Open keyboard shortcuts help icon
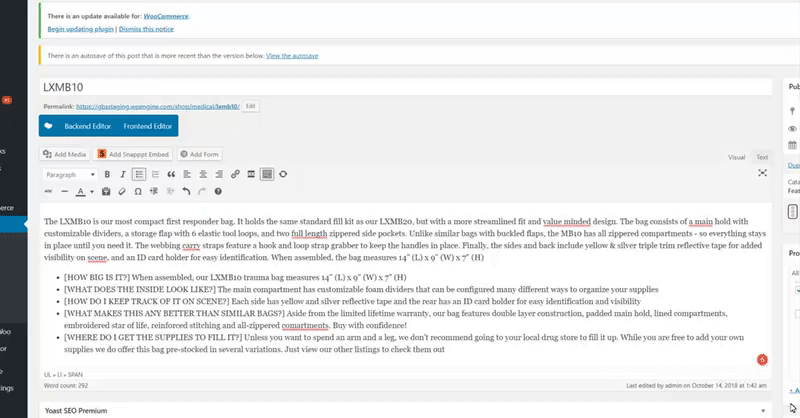Screen dimensions: 800x418 pyautogui.click(x=218, y=191)
